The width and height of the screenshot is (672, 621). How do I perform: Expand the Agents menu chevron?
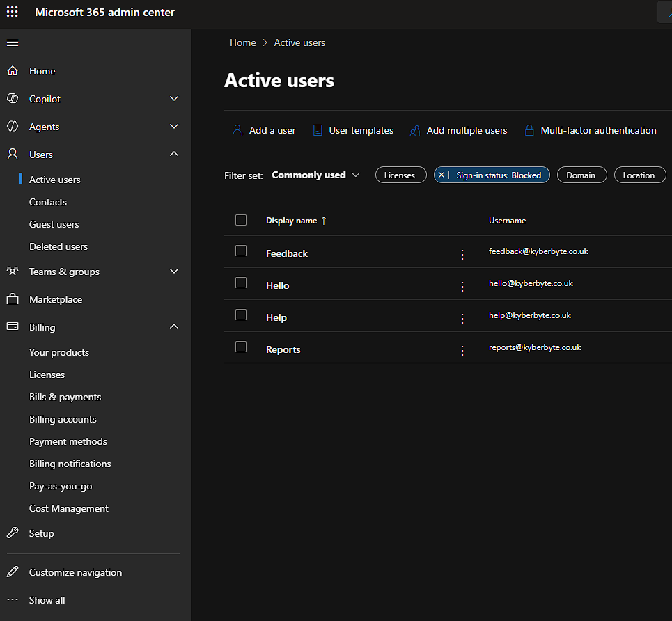(x=174, y=126)
